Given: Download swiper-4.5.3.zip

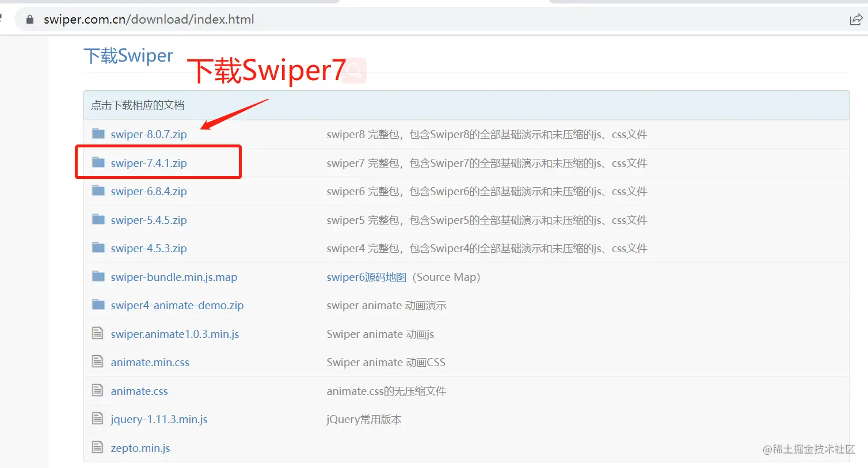Looking at the screenshot, I should click(149, 248).
